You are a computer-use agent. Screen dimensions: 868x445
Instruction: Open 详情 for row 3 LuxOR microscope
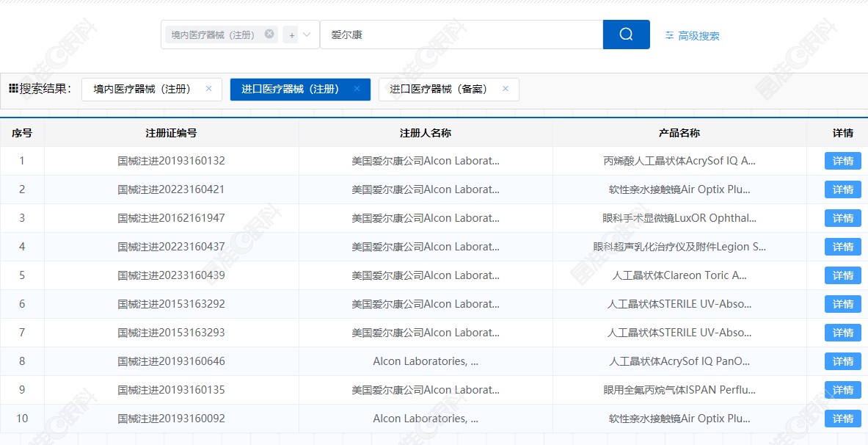tap(842, 218)
